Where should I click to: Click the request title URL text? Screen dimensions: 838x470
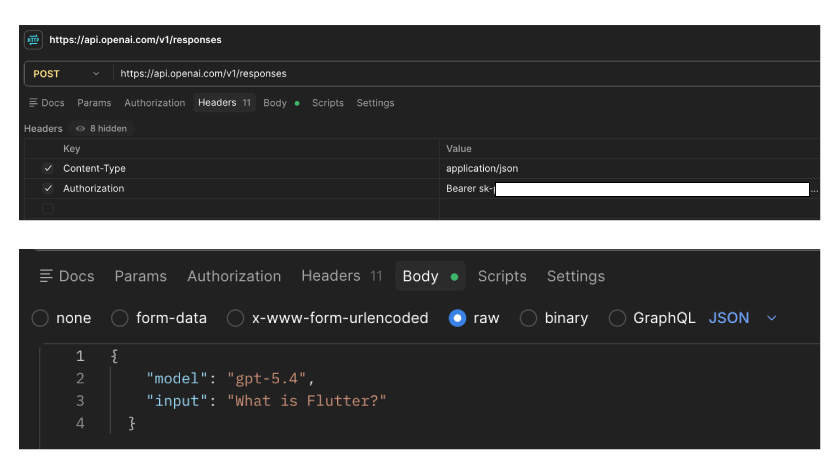coord(135,40)
